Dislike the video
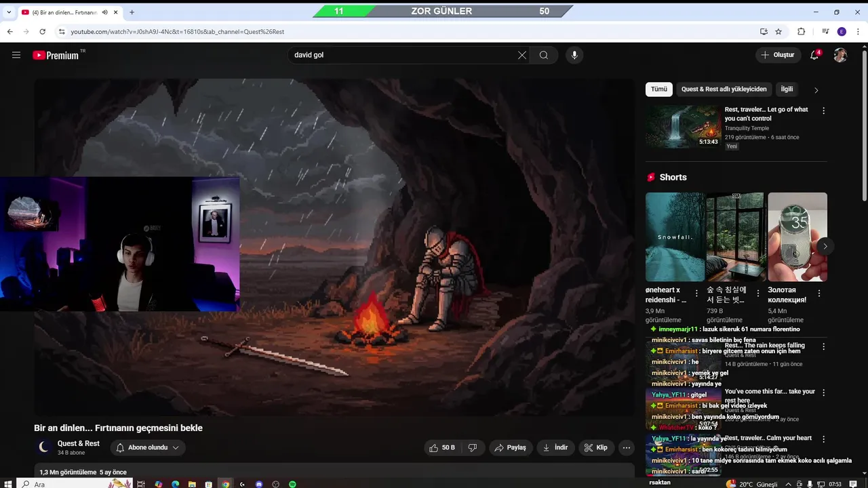The width and height of the screenshot is (868, 488). click(x=473, y=447)
